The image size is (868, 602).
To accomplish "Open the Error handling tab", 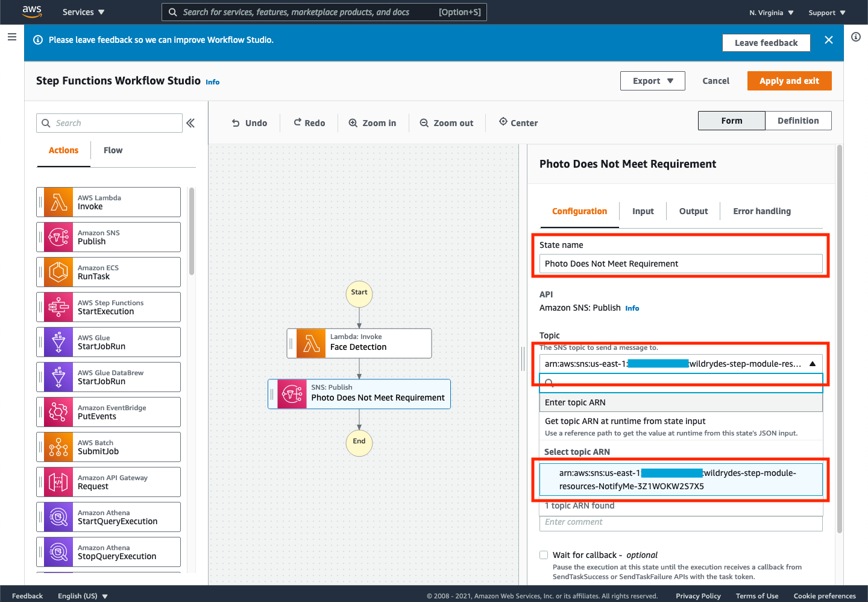I will (762, 211).
